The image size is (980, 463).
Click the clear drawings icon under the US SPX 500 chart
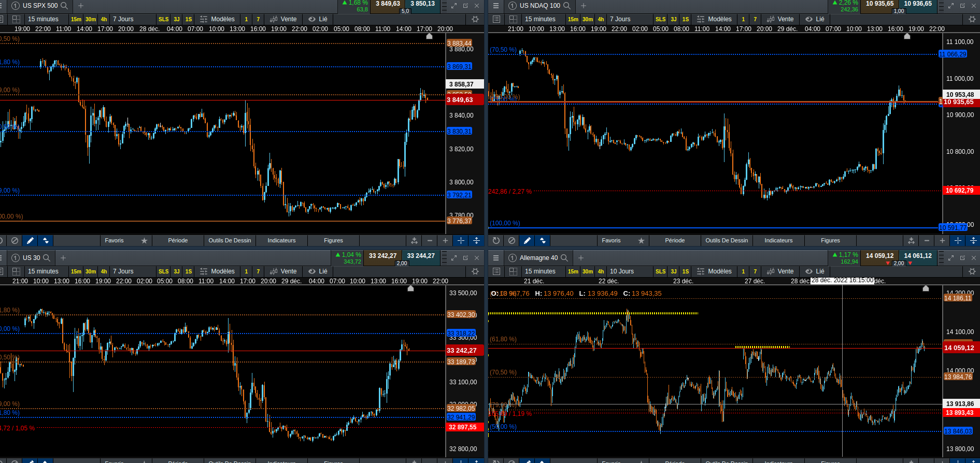[x=15, y=240]
